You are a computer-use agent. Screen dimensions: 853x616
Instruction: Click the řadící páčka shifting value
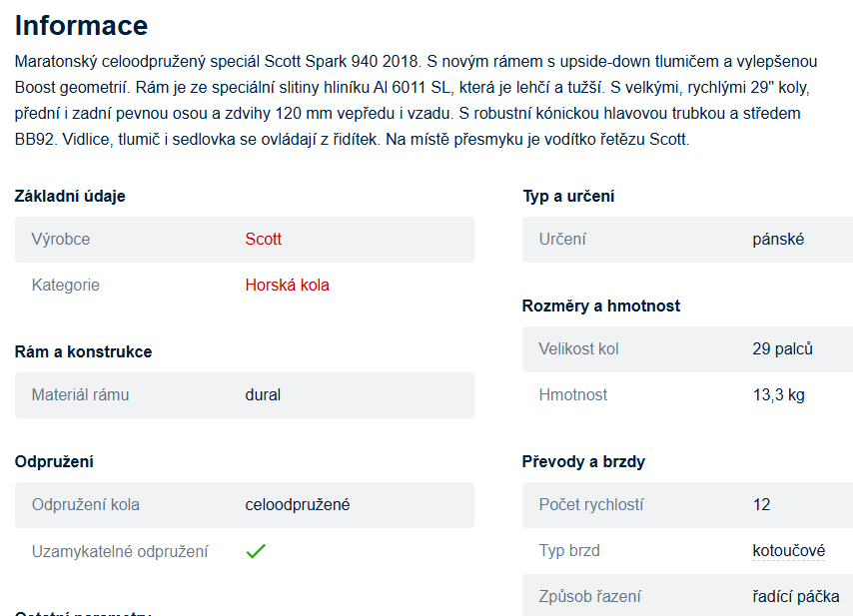tap(795, 597)
